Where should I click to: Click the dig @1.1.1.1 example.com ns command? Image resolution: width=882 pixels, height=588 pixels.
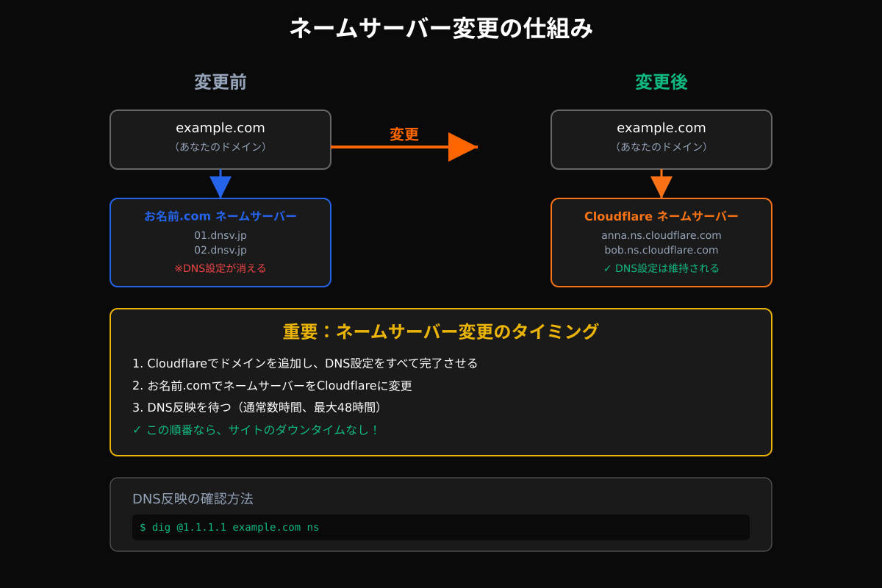click(229, 527)
